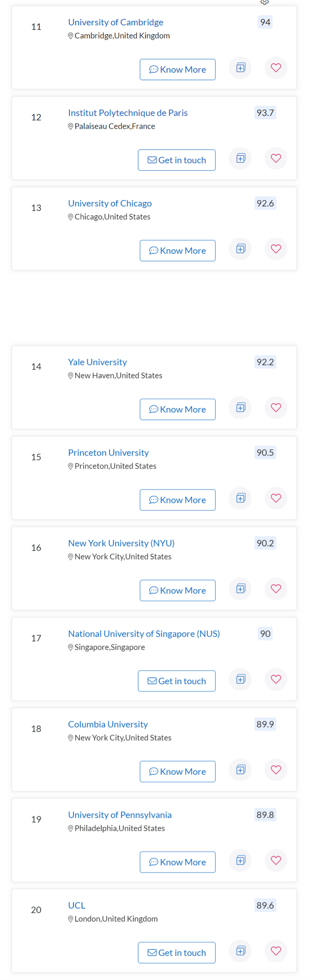Viewport: 310px width, 980px height.
Task: Add Yale University to compare list
Action: tap(241, 407)
